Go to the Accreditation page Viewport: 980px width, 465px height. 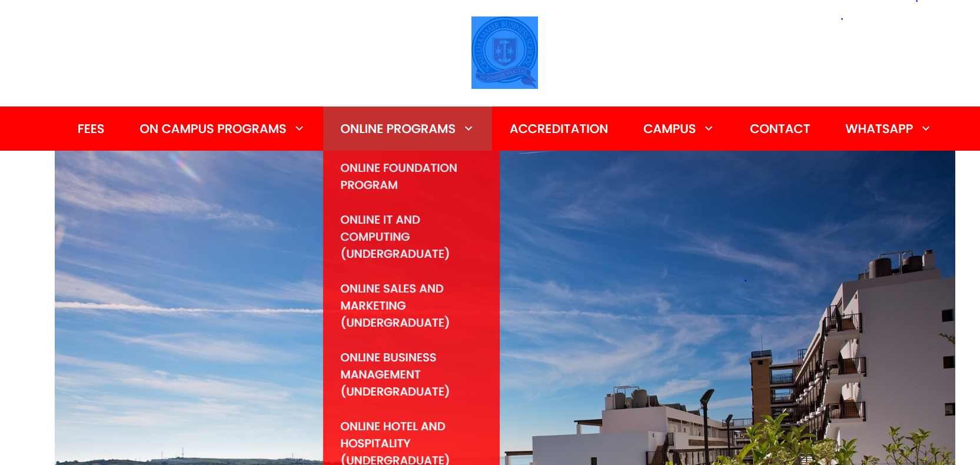click(x=559, y=129)
